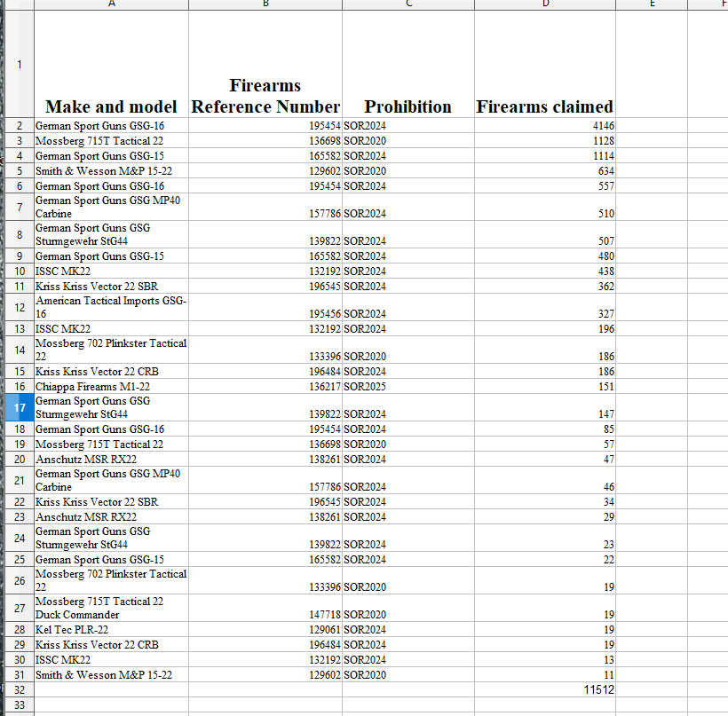The width and height of the screenshot is (728, 716).
Task: Click the 'Firearms claimed' header cell
Action: click(545, 64)
